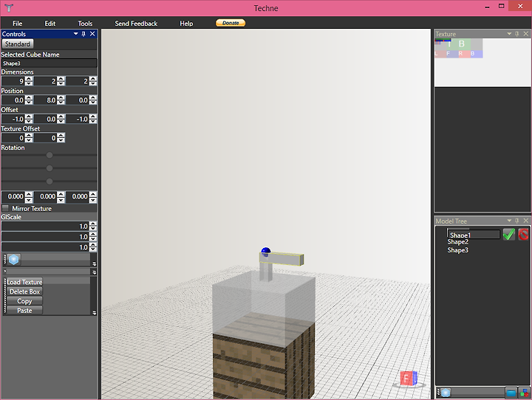Open the Help menu

click(x=186, y=24)
